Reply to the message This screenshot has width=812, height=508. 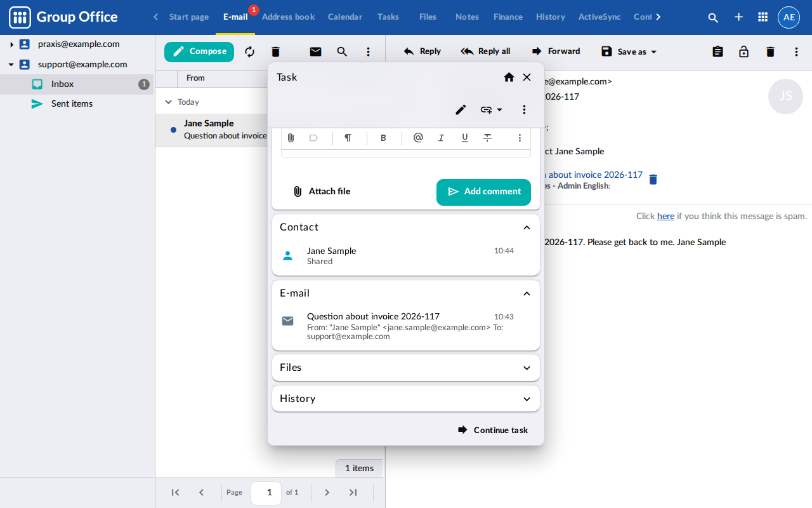[422, 51]
